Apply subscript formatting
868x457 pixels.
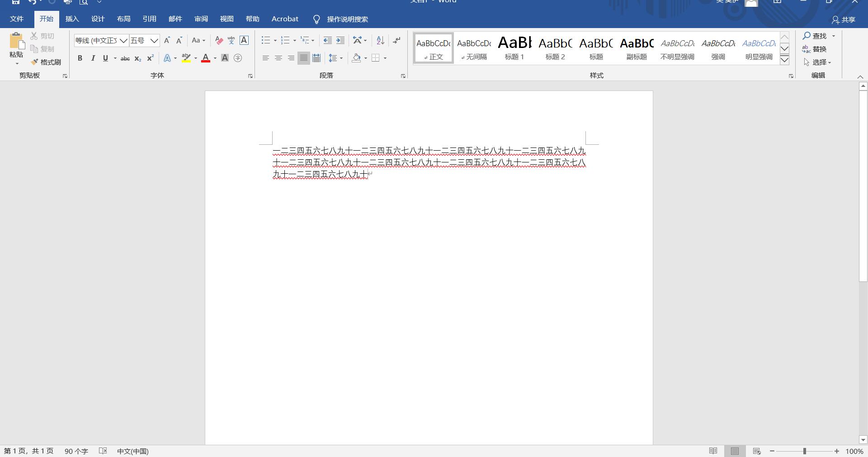coord(138,58)
